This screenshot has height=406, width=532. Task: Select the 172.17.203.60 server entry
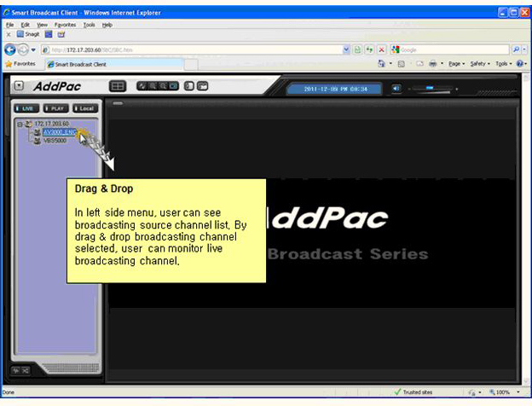tap(51, 124)
